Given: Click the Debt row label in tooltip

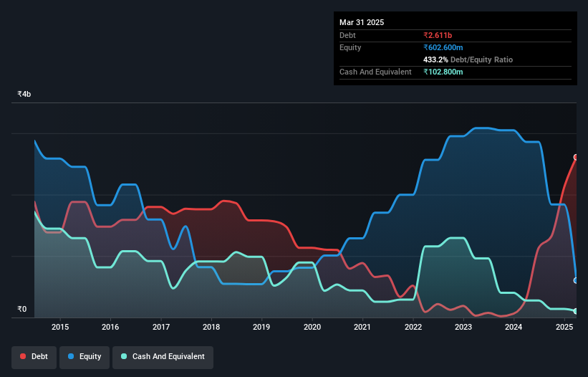Looking at the screenshot, I should (x=347, y=35).
